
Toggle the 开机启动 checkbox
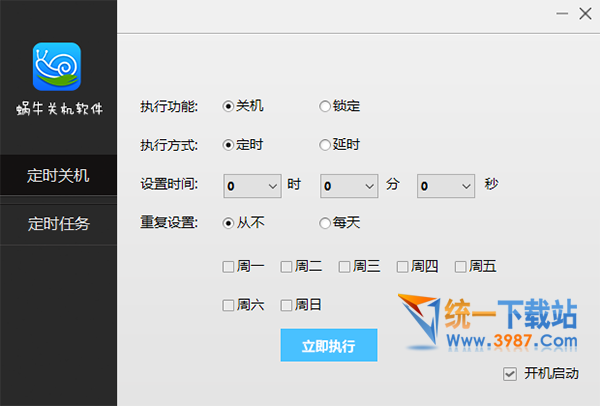point(512,374)
